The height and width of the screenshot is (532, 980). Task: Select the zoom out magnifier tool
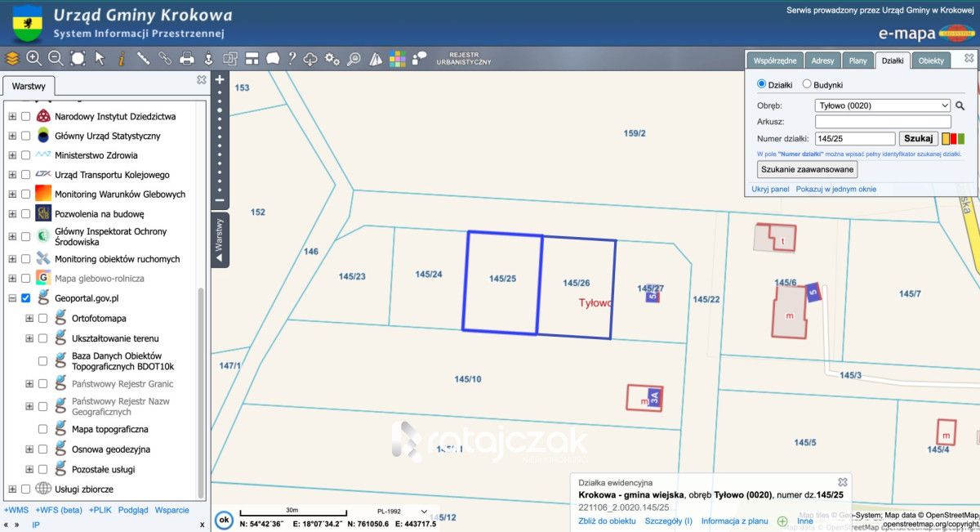coord(56,58)
